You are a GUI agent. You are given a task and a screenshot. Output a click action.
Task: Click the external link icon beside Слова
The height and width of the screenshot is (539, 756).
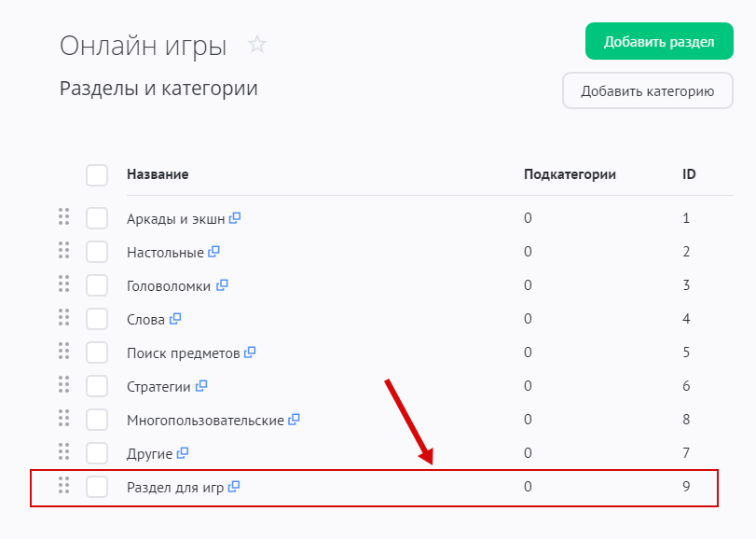[175, 318]
